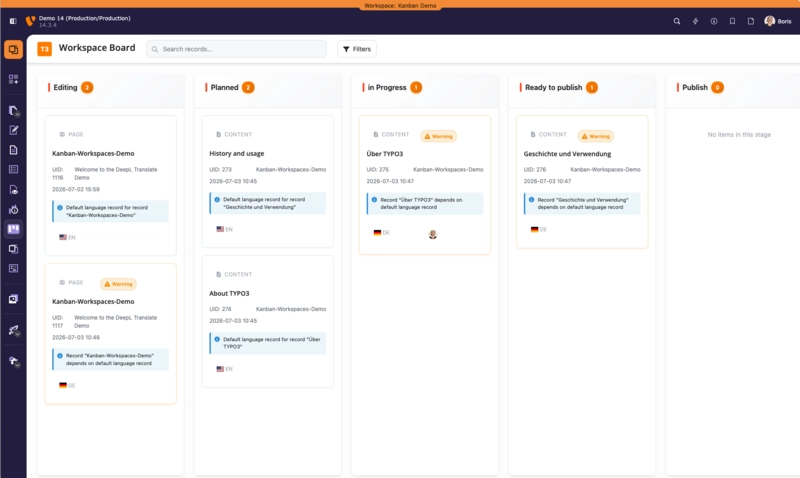
Task: Click the Editing column count badge
Action: pyautogui.click(x=87, y=87)
